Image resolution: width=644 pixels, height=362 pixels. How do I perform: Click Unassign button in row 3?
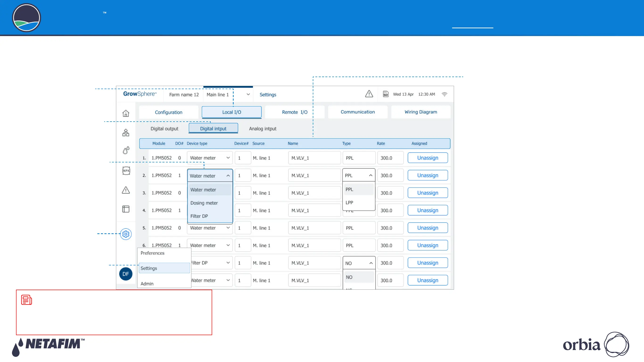pyautogui.click(x=428, y=193)
